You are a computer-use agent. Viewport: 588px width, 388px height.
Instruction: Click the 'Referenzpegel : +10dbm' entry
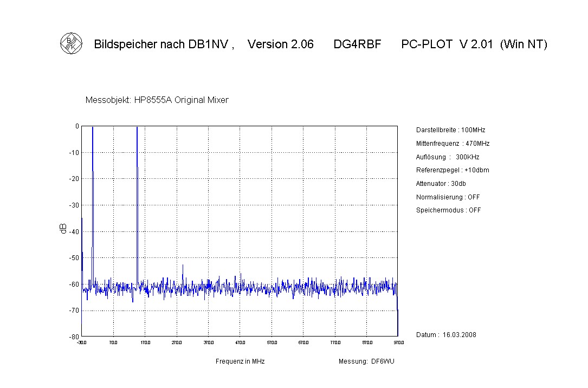453,170
